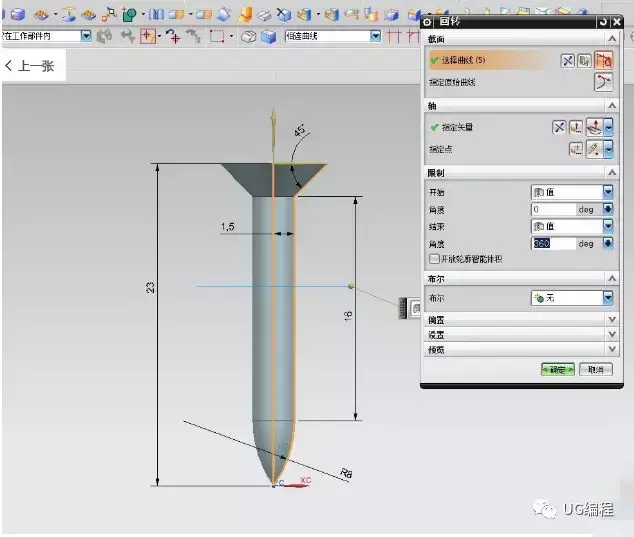Screen dimensions: 634x537
Task: Select the 指定点 row label
Action: pyautogui.click(x=441, y=149)
